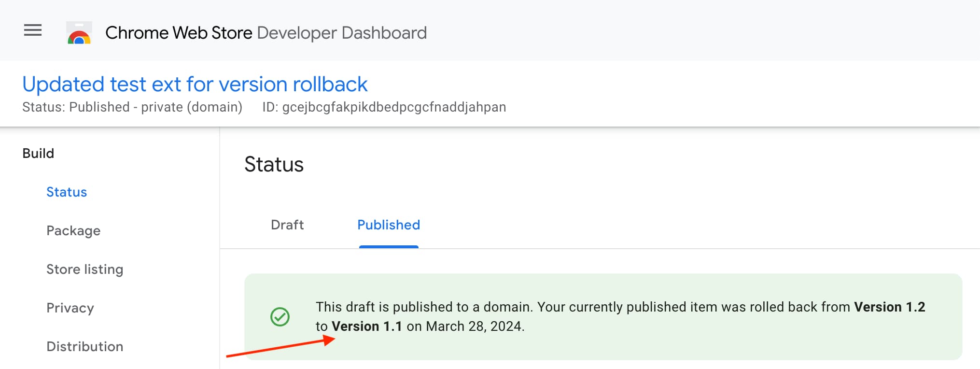
Task: Click 'March 28, 2024' in the rollback banner
Action: pyautogui.click(x=474, y=326)
